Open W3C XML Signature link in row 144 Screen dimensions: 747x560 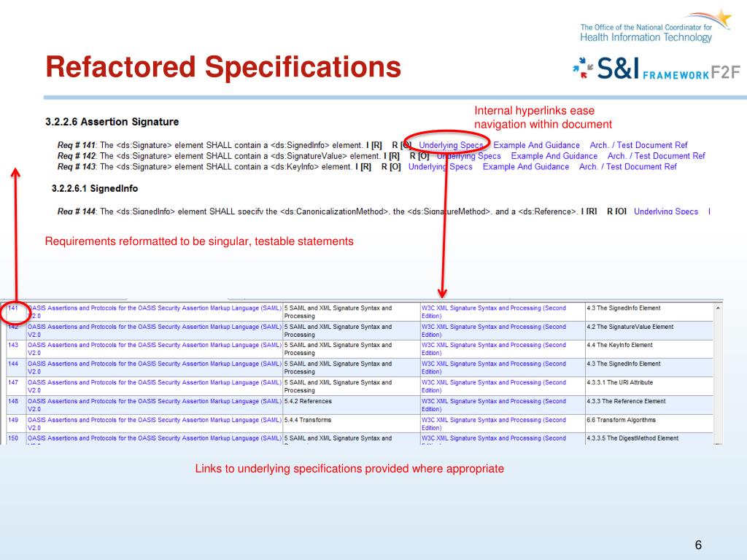tap(494, 367)
